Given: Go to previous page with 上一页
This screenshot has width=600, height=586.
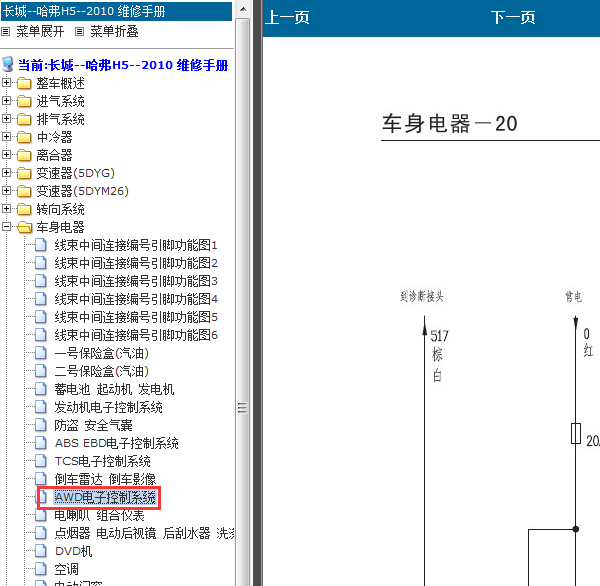Looking at the screenshot, I should (x=287, y=18).
